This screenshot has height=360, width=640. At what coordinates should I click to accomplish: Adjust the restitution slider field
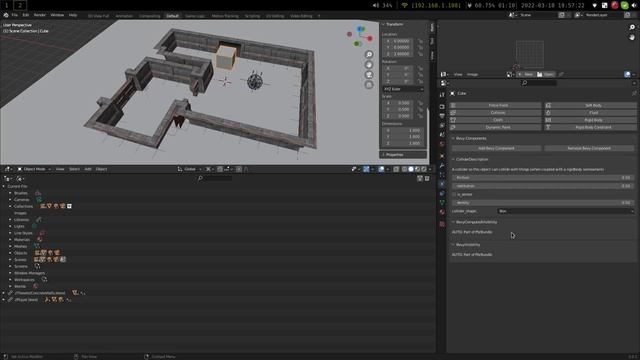(543, 186)
